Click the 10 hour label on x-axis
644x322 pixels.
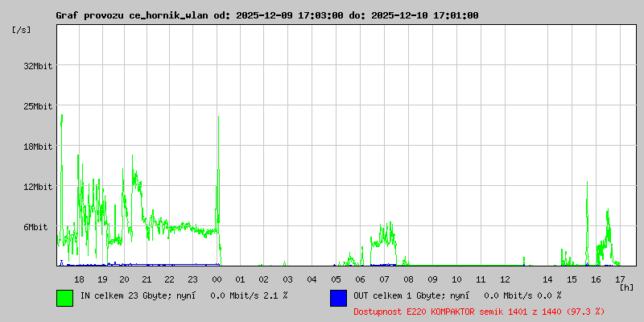(x=456, y=279)
